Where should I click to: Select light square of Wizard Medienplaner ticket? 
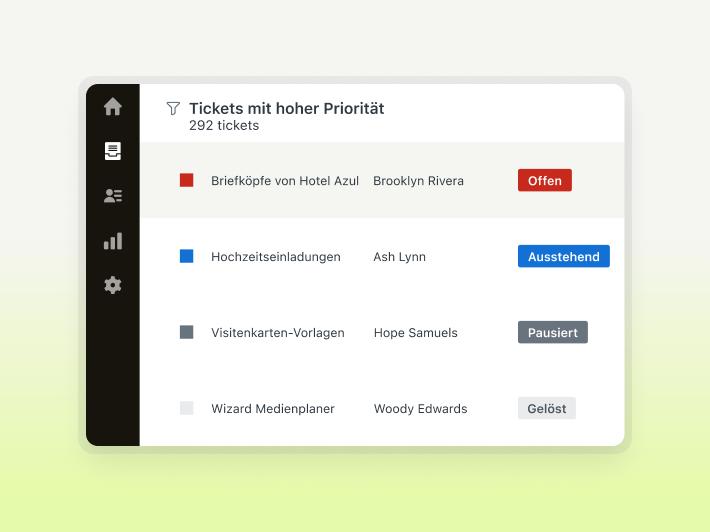(187, 408)
